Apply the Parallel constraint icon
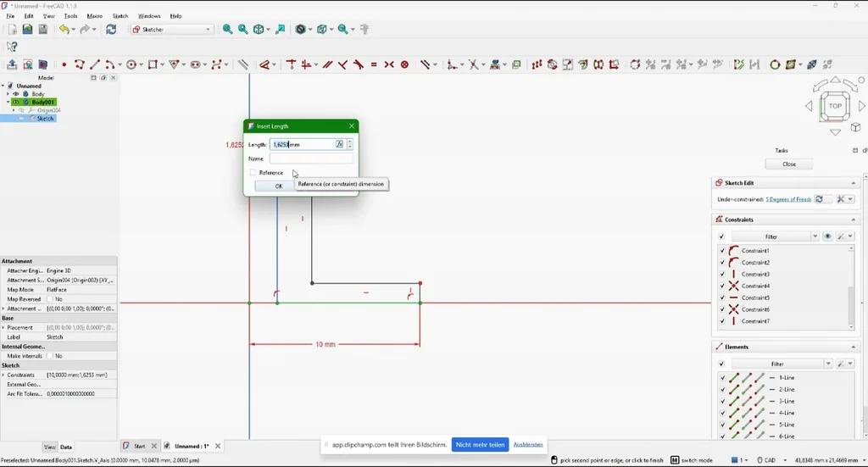Image resolution: width=868 pixels, height=467 pixels. coord(328,64)
